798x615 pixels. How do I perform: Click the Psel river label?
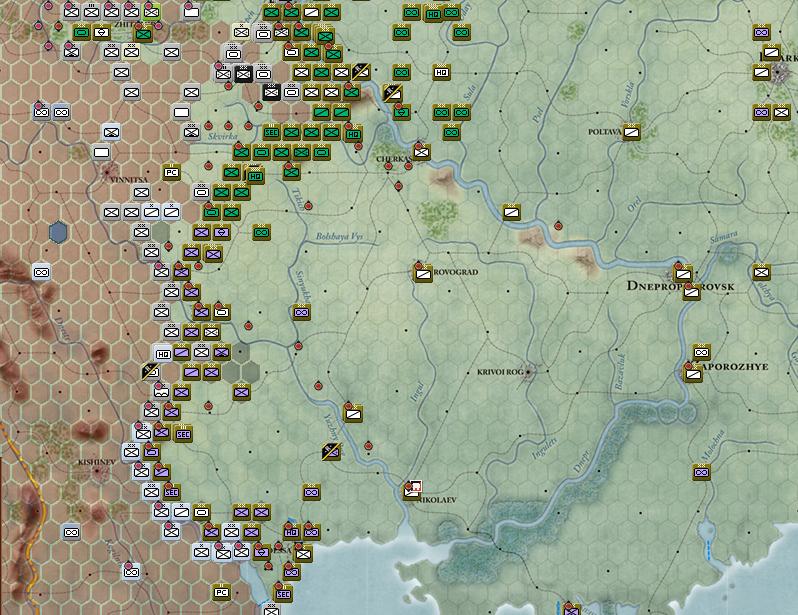537,115
